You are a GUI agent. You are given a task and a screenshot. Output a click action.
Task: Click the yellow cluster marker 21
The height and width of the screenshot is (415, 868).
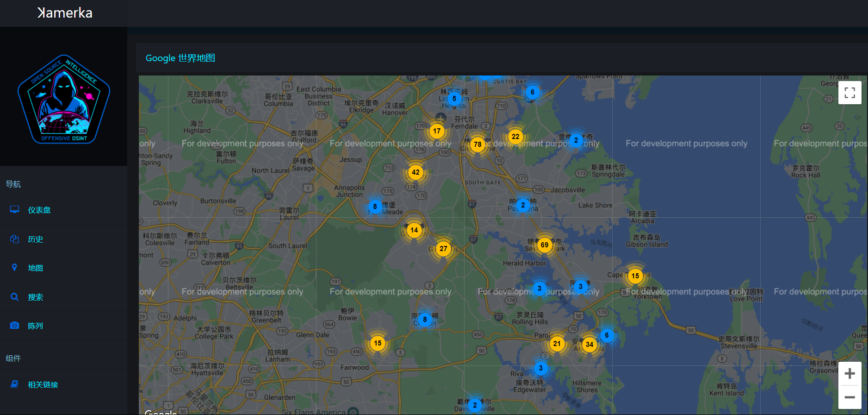(557, 344)
